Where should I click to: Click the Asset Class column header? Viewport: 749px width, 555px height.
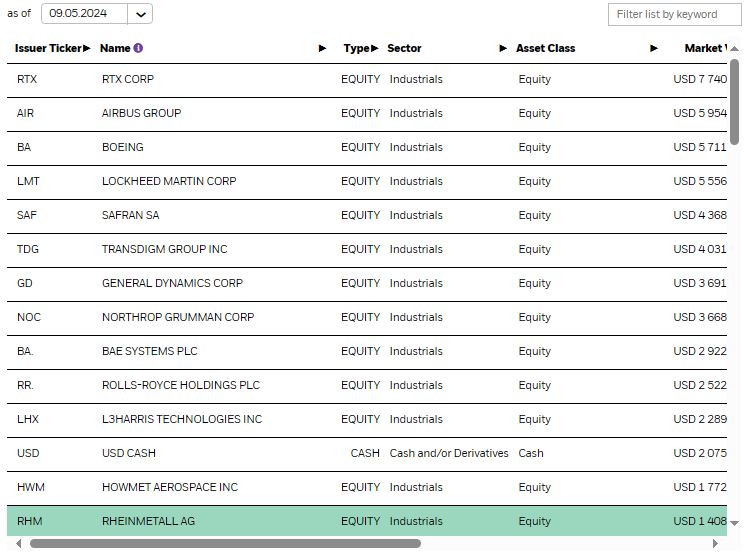[x=546, y=48]
